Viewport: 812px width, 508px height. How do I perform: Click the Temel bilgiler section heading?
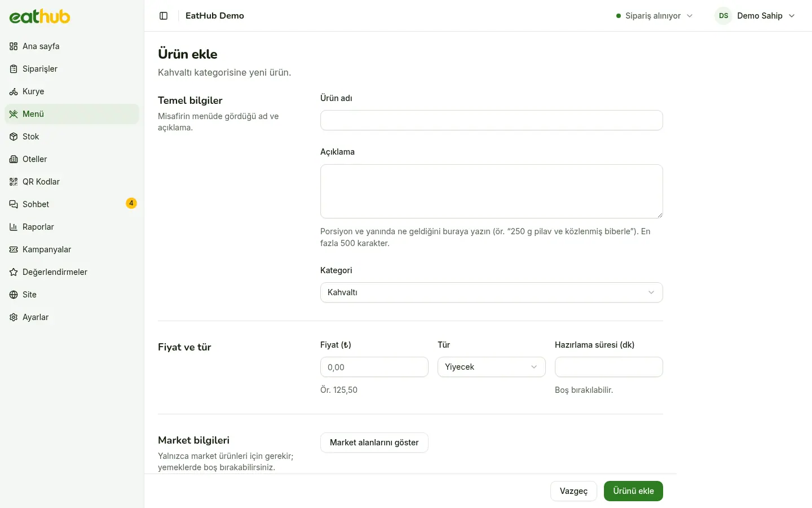(190, 100)
